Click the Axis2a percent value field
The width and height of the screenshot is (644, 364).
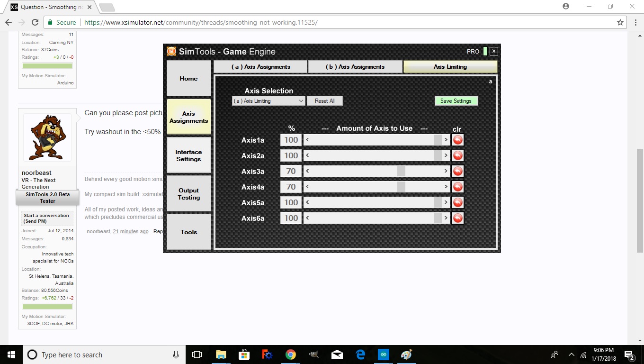[291, 155]
